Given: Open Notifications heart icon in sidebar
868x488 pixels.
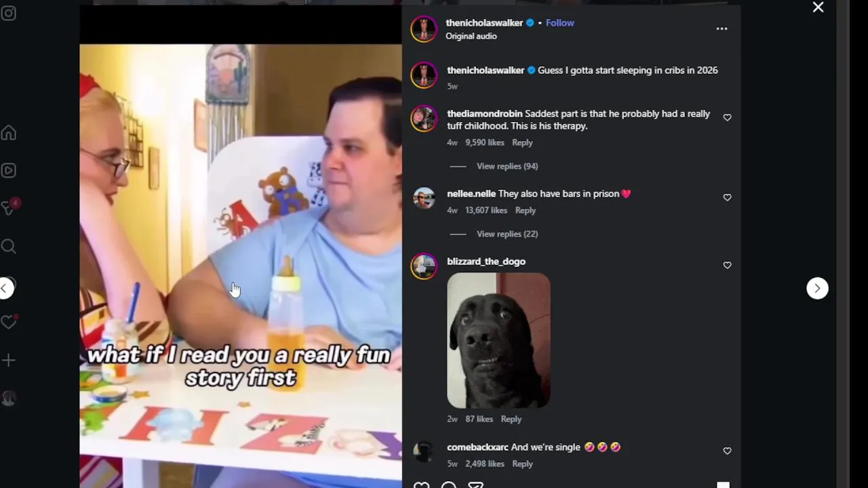Looking at the screenshot, I should pos(9,322).
